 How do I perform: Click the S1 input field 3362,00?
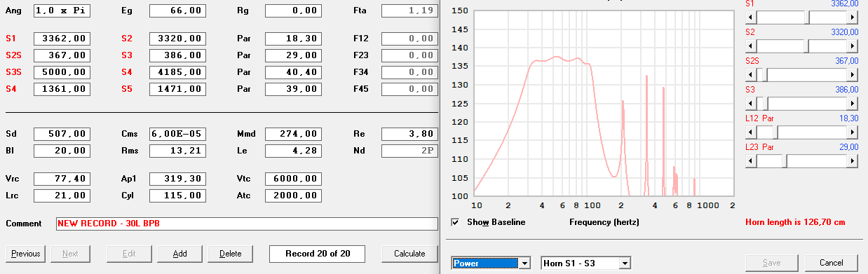point(62,39)
